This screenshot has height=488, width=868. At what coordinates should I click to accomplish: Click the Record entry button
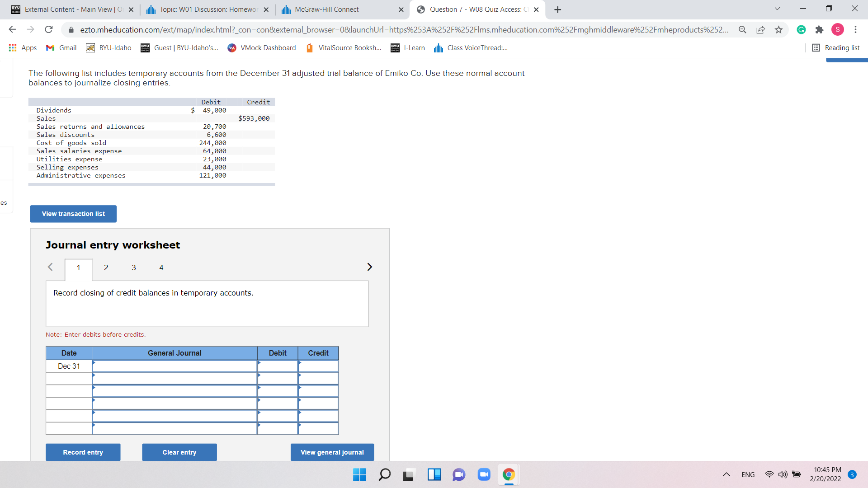point(83,452)
